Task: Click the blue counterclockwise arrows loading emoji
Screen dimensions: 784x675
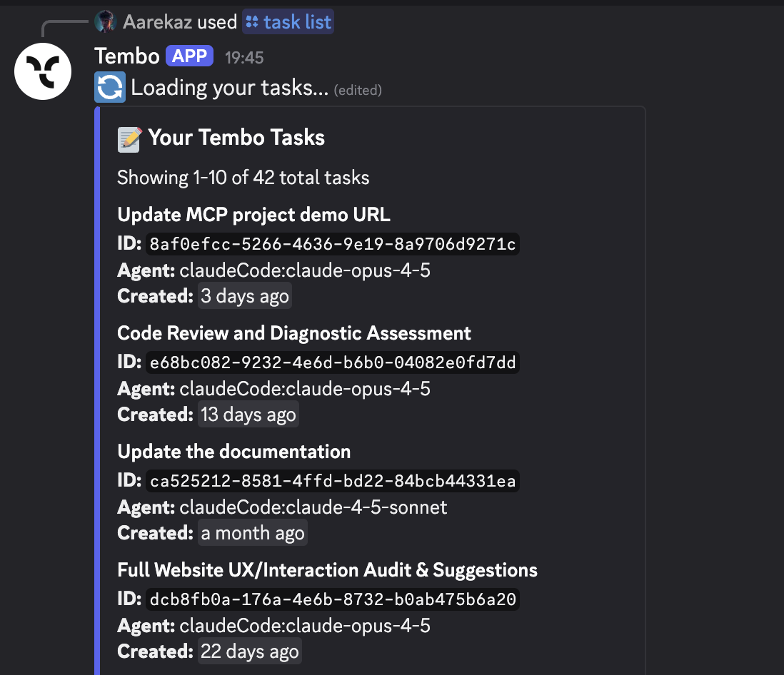Action: [x=109, y=87]
